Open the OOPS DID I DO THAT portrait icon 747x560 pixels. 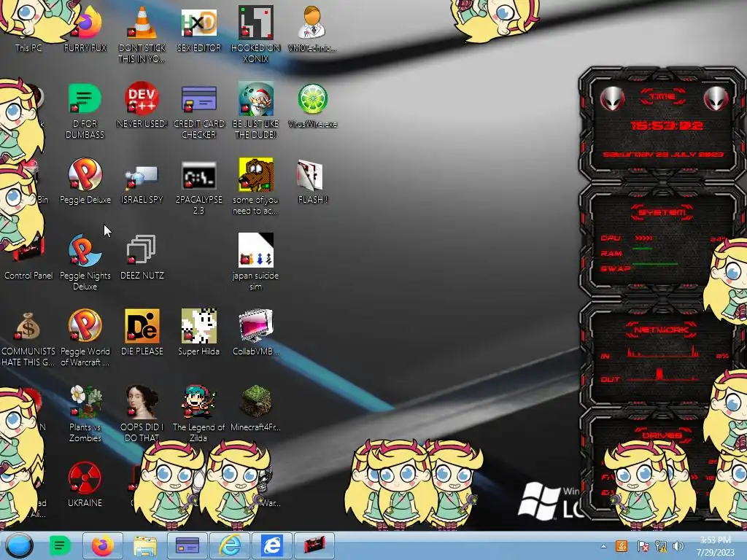click(142, 413)
